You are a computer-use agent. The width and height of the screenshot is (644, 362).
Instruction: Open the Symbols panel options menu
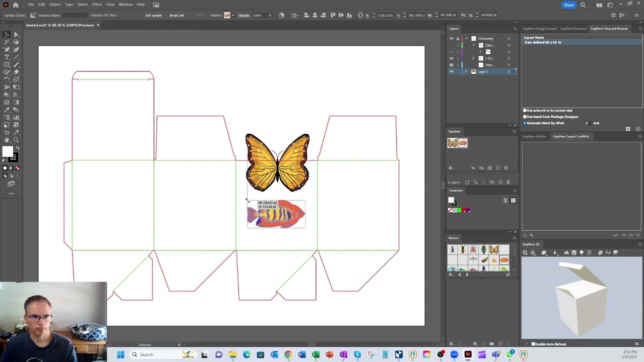[514, 131]
